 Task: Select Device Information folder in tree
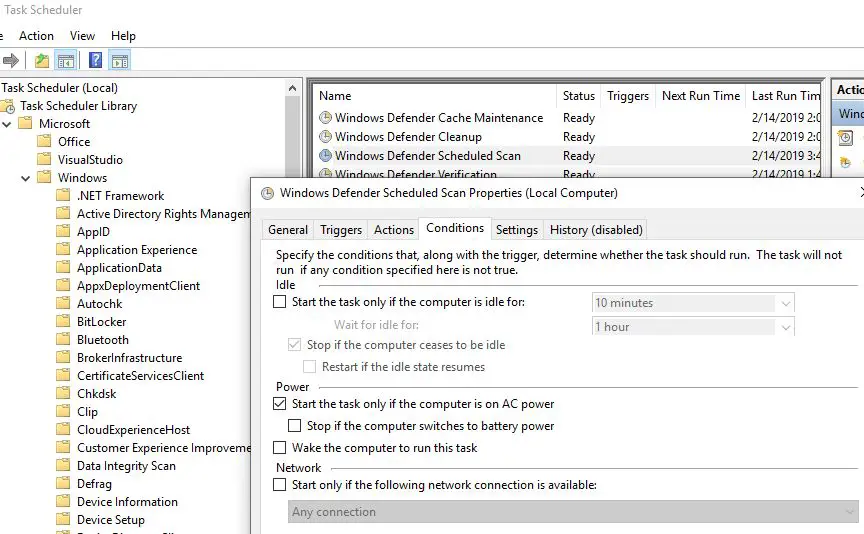(127, 501)
